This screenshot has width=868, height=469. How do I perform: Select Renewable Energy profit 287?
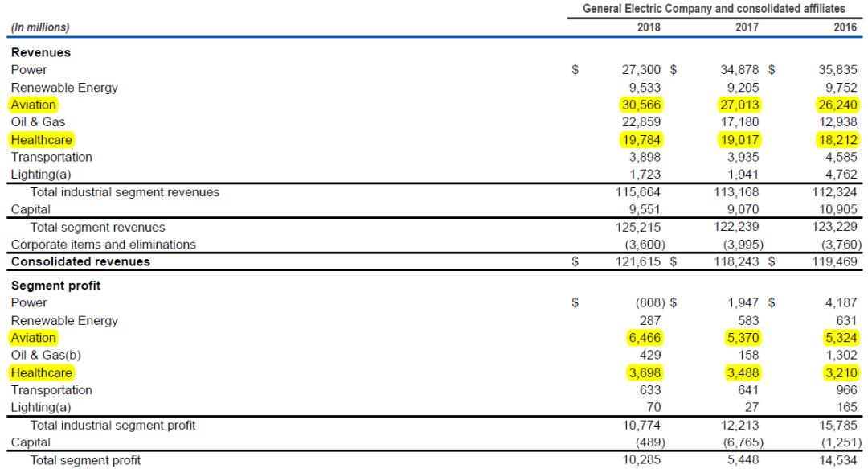(650, 320)
